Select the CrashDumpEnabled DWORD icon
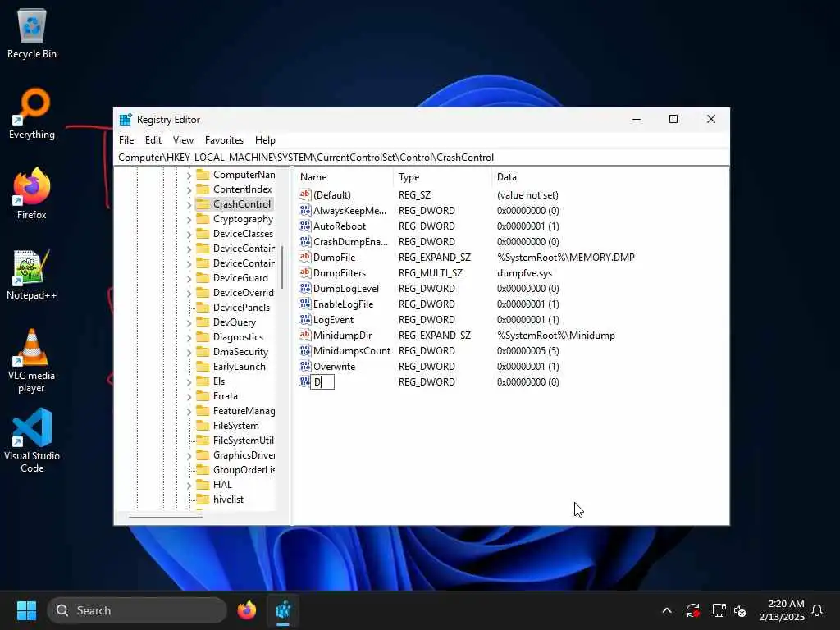 tap(305, 241)
